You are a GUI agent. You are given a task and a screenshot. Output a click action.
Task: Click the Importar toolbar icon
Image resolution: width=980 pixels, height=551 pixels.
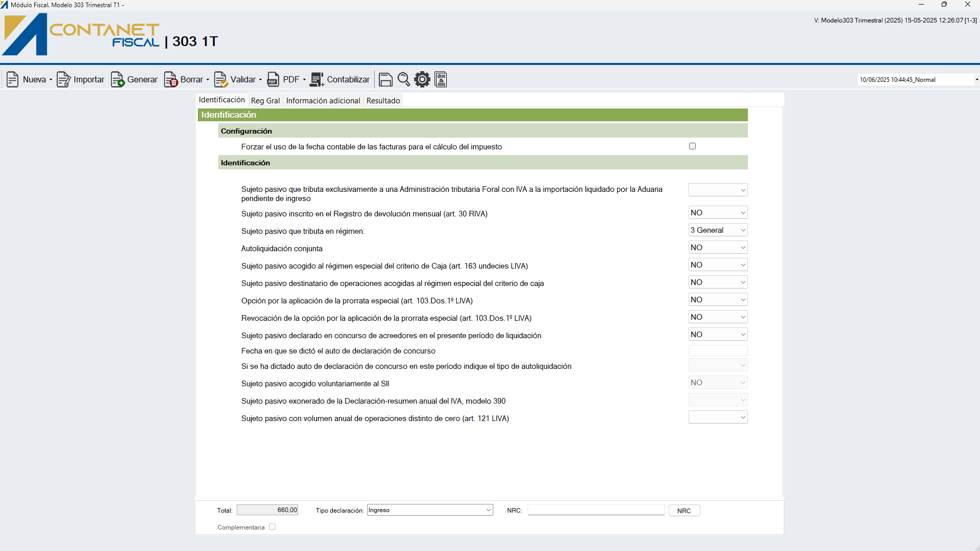tap(63, 79)
